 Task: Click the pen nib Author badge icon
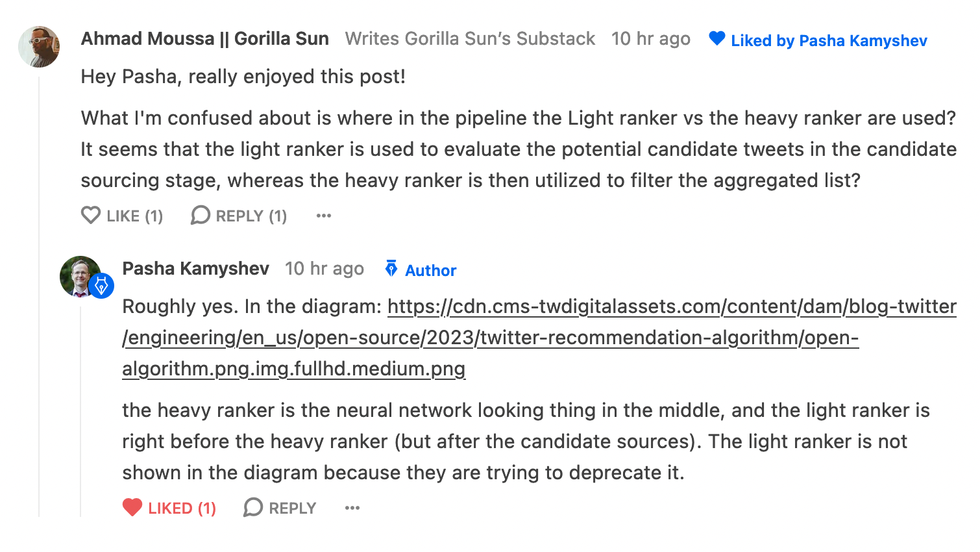coord(391,268)
